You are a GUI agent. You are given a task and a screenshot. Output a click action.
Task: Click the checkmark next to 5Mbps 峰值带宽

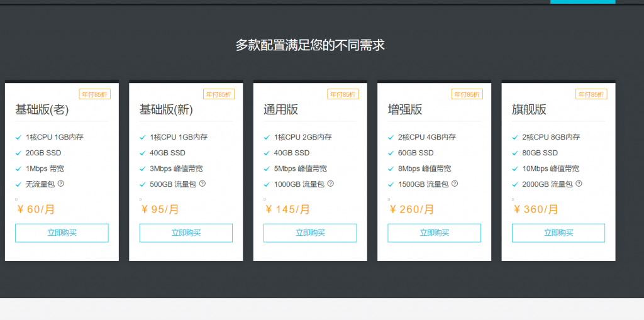(267, 168)
